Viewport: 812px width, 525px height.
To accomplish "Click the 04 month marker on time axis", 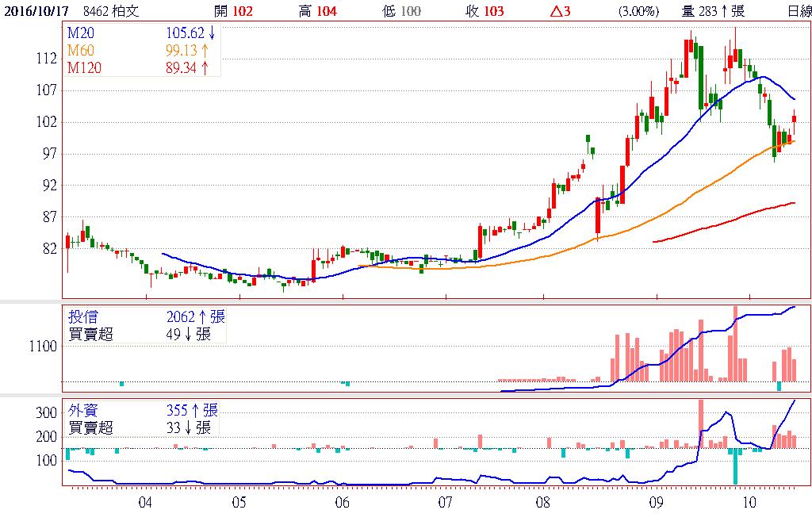I will click(x=145, y=503).
